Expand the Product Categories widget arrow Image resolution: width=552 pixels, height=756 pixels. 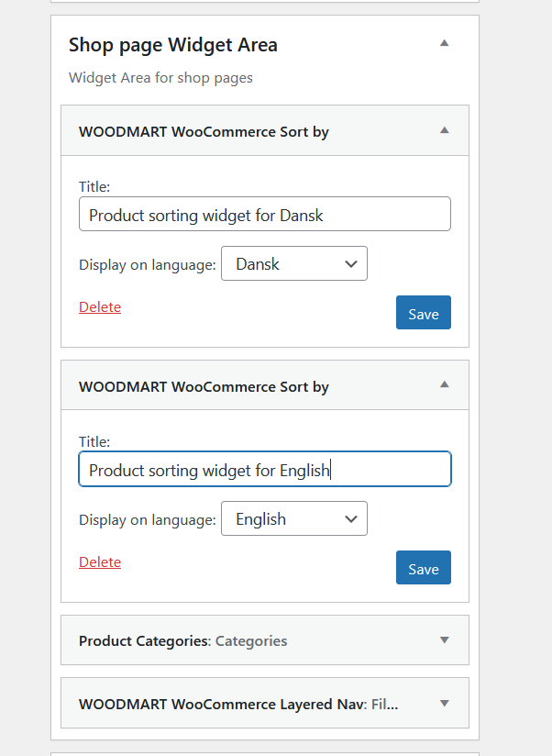click(444, 639)
